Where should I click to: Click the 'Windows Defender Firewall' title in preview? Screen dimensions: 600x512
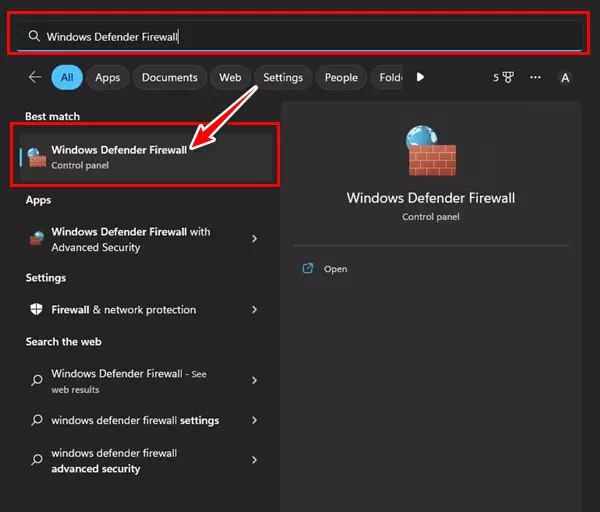point(431,198)
